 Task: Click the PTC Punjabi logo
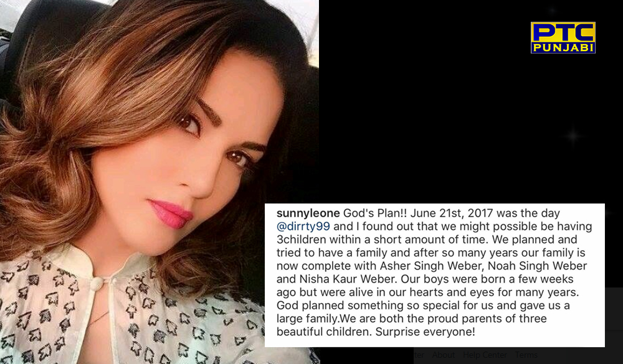563,37
